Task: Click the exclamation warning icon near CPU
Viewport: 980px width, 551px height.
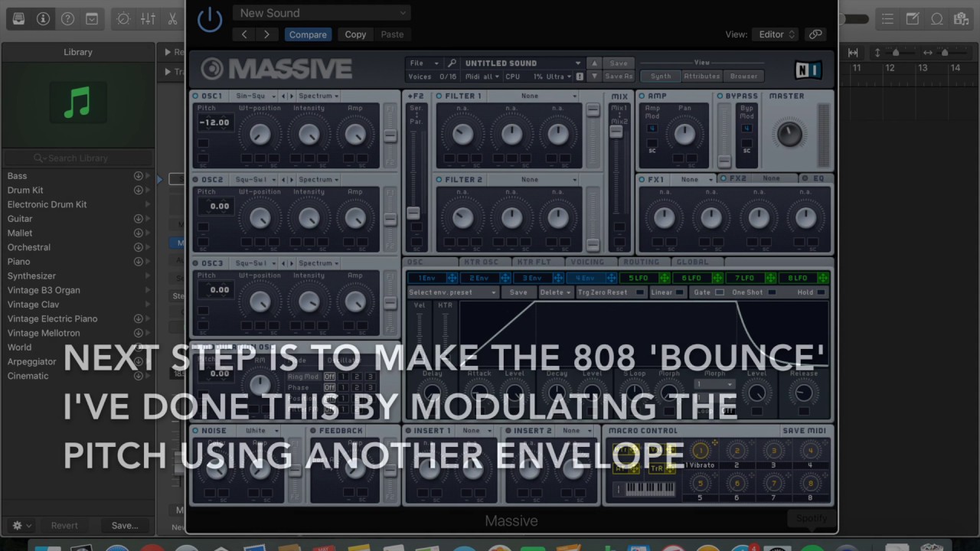Action: [579, 77]
